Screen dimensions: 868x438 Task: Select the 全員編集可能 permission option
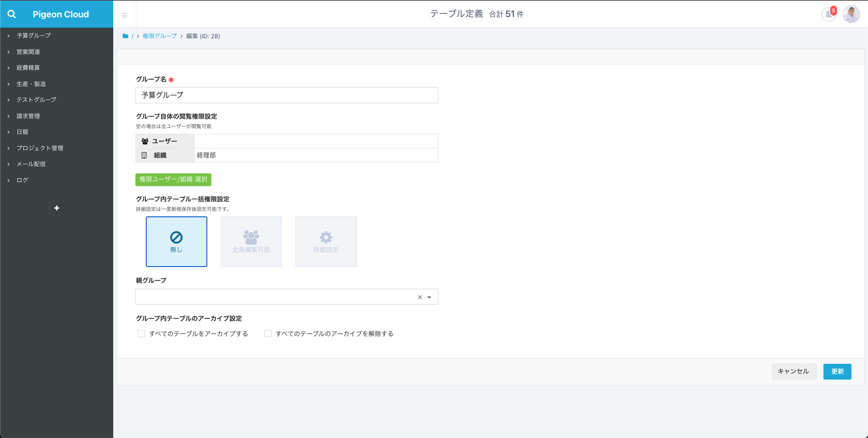(x=251, y=242)
